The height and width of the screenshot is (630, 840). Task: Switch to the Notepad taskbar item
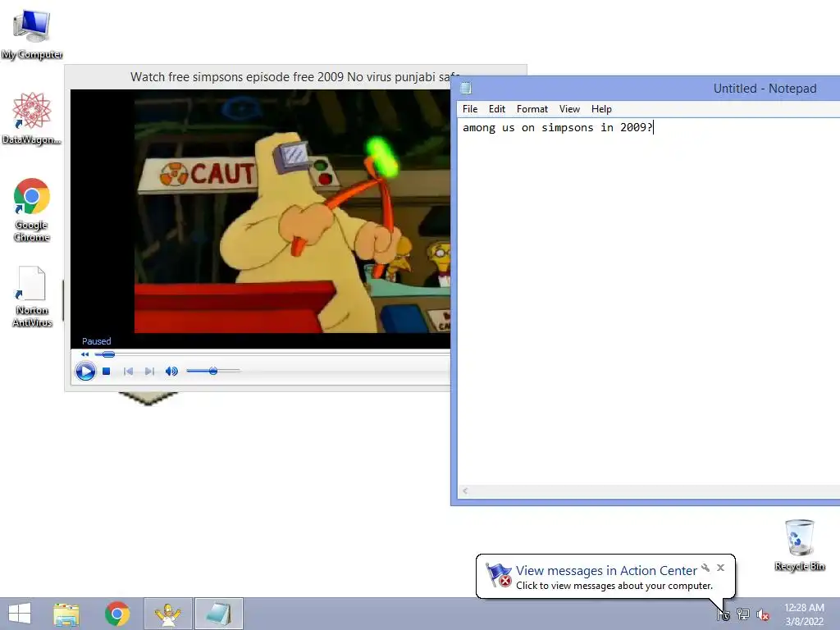218,614
